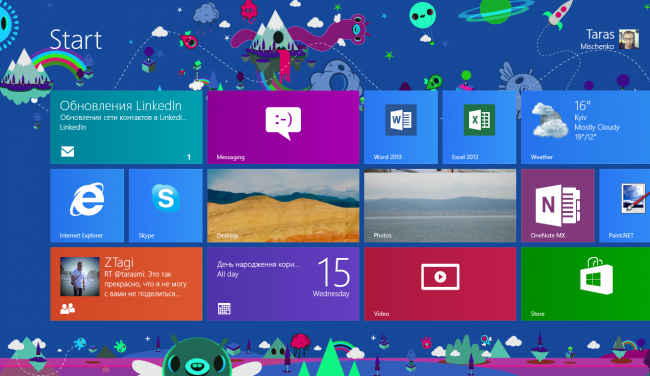This screenshot has height=376, width=650.
Task: Click the 'Wednesday' label on calendar tile
Action: [x=331, y=294]
